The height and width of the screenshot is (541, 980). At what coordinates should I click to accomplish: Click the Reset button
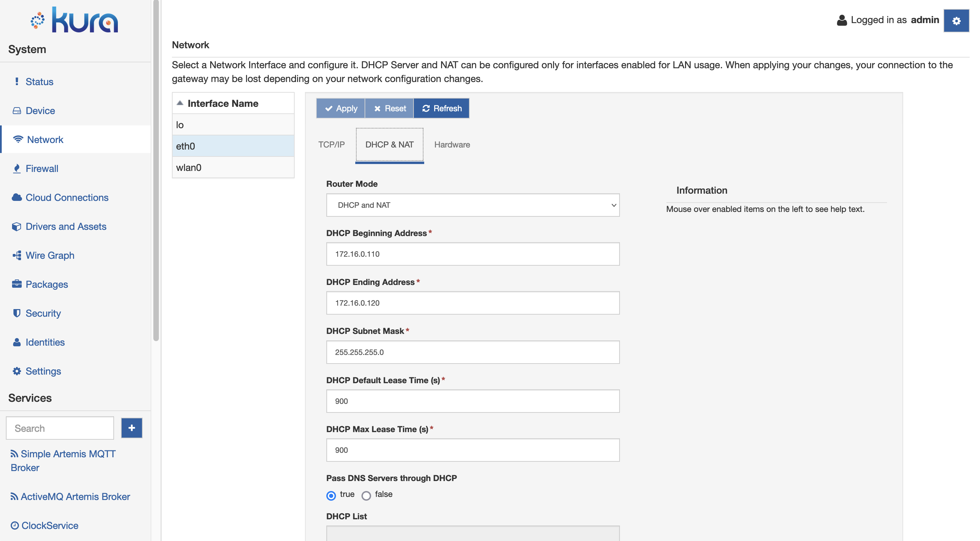coord(390,107)
